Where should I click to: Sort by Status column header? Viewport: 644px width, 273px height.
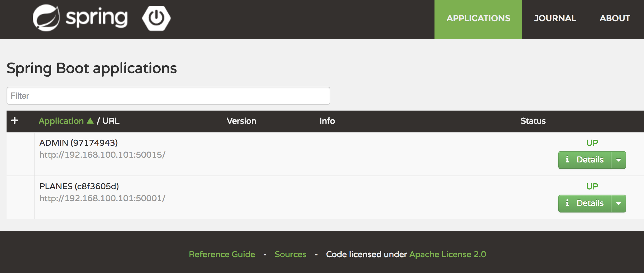coord(533,121)
